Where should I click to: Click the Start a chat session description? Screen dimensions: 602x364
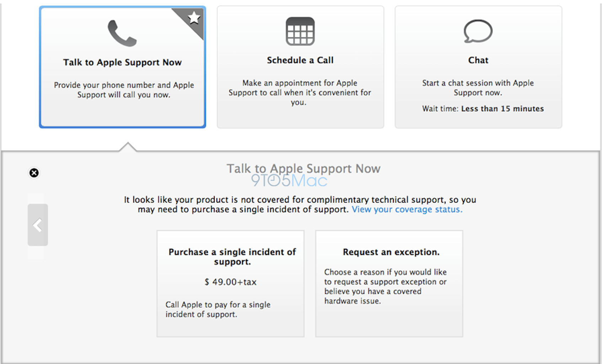478,88
